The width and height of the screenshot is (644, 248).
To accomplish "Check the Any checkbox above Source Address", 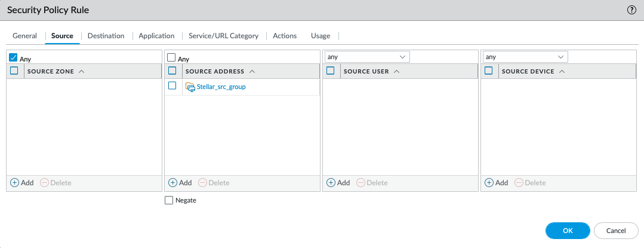I will point(171,58).
